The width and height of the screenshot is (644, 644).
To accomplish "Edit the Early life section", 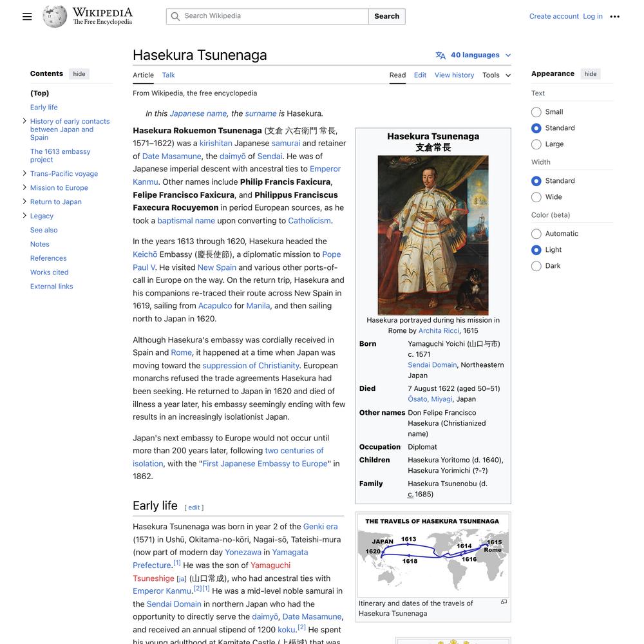I will coord(194,507).
